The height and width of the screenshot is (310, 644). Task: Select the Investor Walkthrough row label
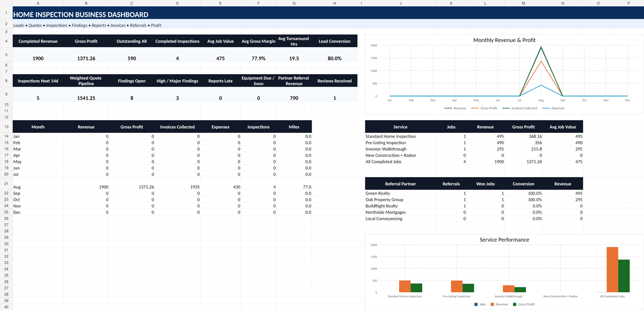[x=401, y=149]
